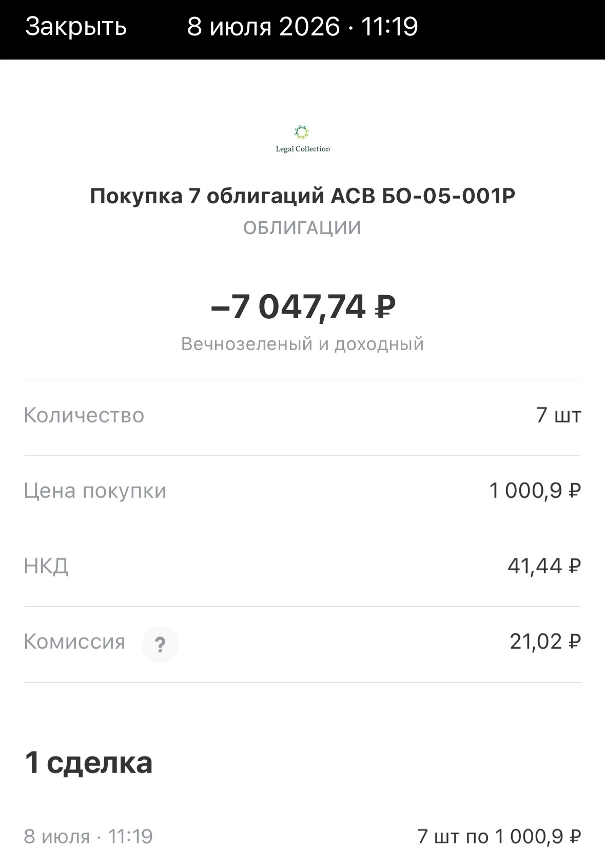Screen dimensions: 605x868
Task: Open the Вечнозеленый и доходный account name
Action: click(x=303, y=343)
